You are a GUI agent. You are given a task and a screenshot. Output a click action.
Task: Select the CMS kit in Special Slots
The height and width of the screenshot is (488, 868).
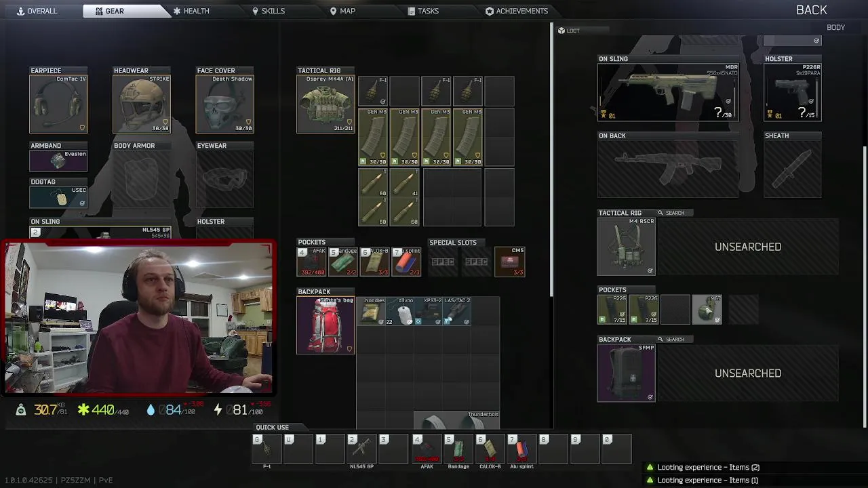(x=510, y=262)
